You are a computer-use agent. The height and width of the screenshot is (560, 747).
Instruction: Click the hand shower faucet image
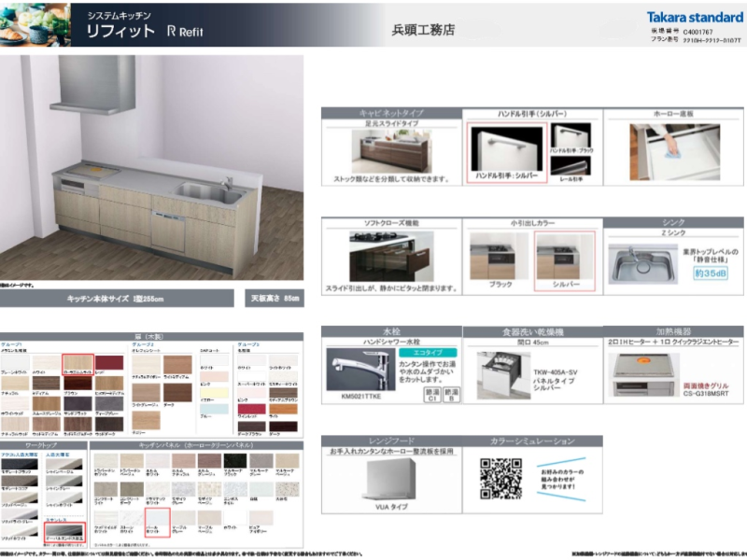coord(360,370)
